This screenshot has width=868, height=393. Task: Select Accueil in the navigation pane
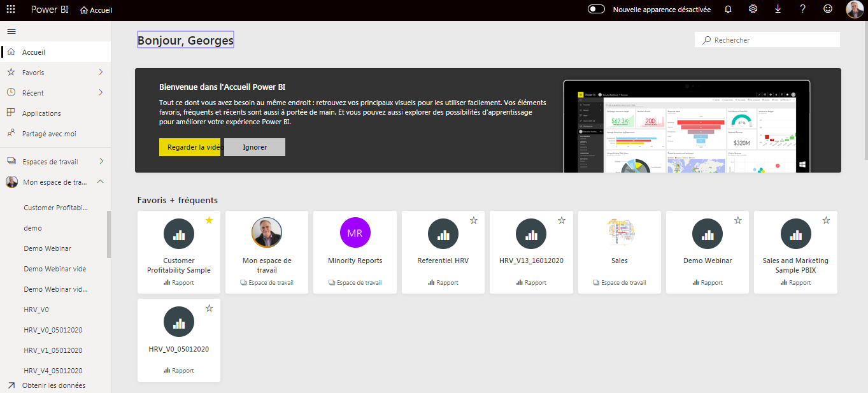tap(55, 52)
